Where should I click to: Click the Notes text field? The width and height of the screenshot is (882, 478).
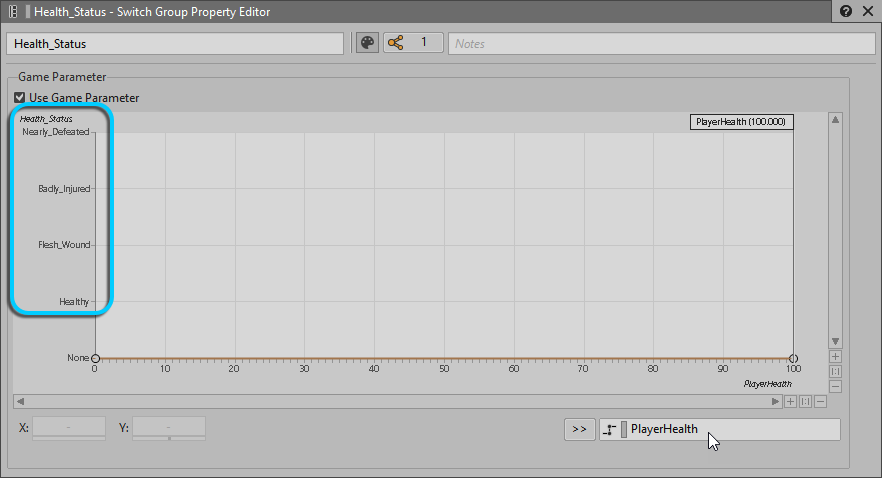pyautogui.click(x=661, y=43)
